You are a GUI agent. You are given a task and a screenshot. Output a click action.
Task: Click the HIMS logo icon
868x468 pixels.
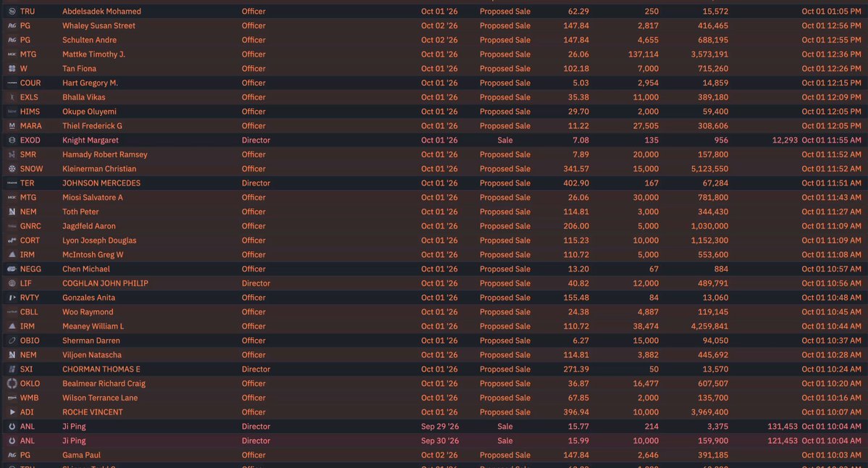tap(12, 112)
